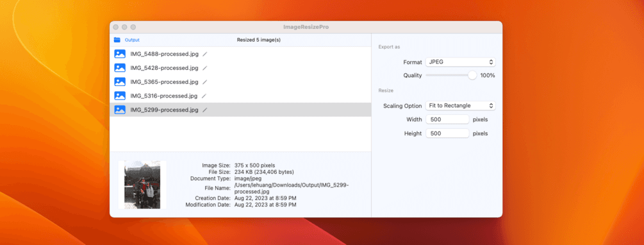
Task: Click the Quality slider knob
Action: (472, 75)
